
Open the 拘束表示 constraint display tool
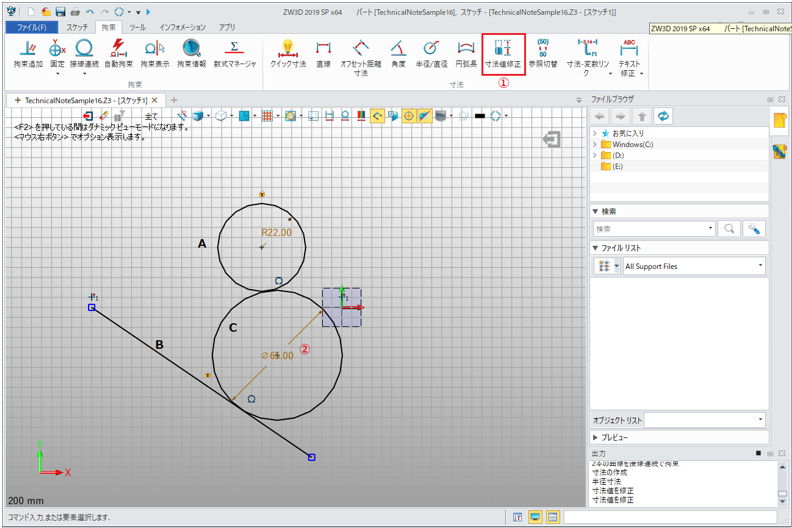155,54
